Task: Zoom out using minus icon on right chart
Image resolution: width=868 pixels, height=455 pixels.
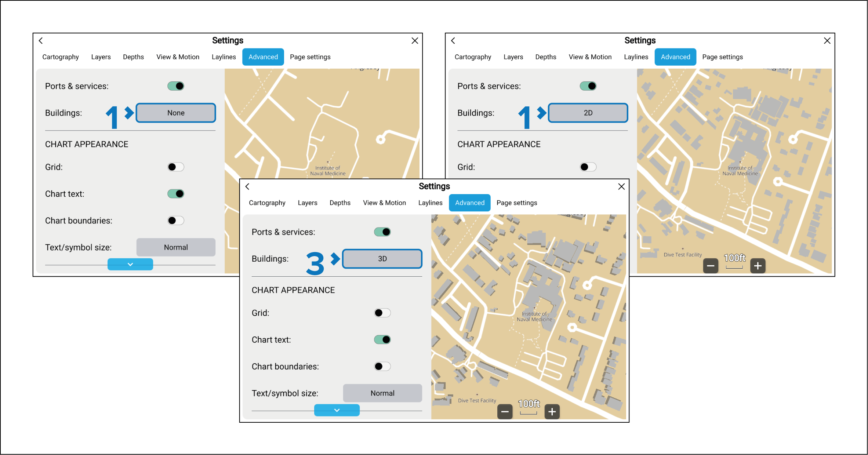Action: [711, 266]
